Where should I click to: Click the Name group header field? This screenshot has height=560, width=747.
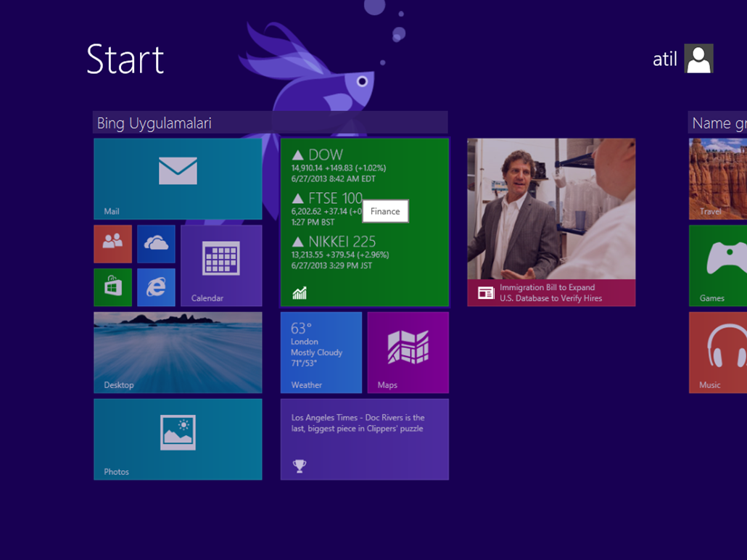pyautogui.click(x=717, y=123)
